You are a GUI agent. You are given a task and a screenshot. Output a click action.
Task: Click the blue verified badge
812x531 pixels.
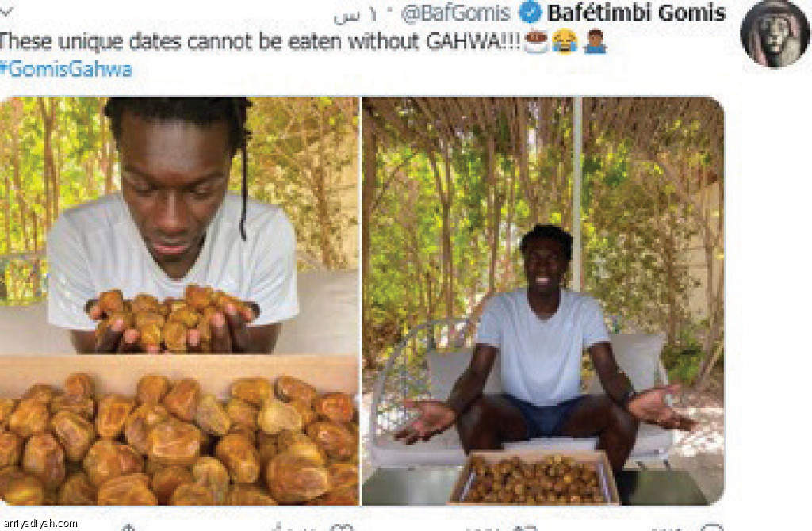coord(529,13)
